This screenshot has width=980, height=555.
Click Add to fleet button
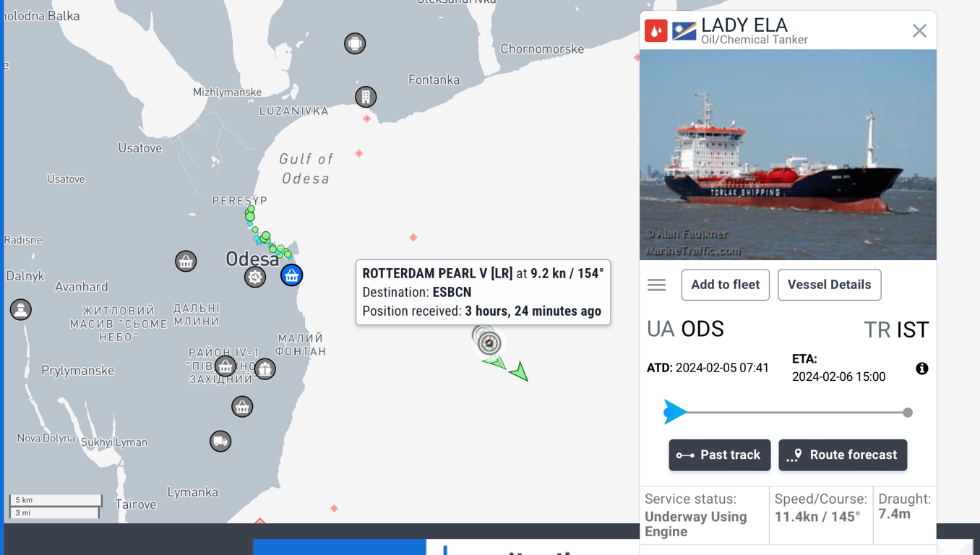(x=725, y=285)
